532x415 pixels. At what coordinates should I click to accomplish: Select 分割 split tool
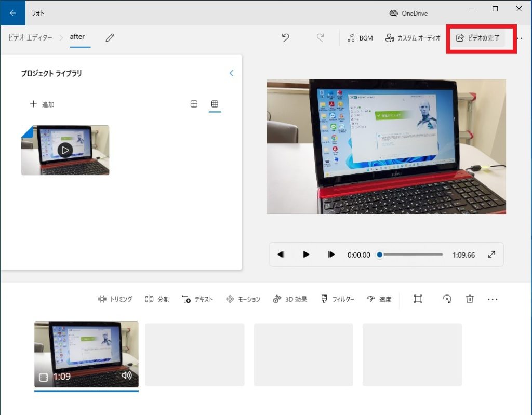pos(157,299)
